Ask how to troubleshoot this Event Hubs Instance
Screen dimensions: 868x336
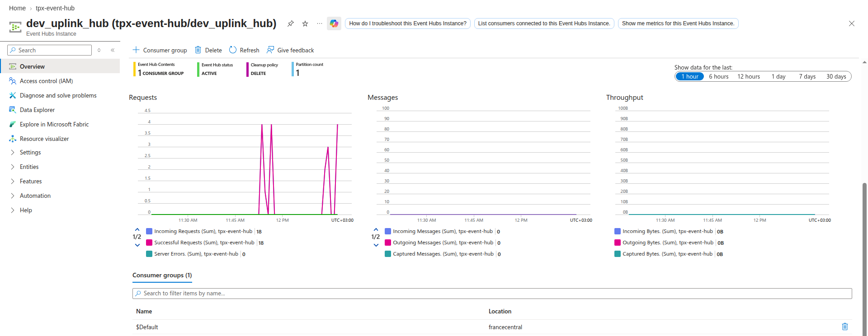point(408,23)
